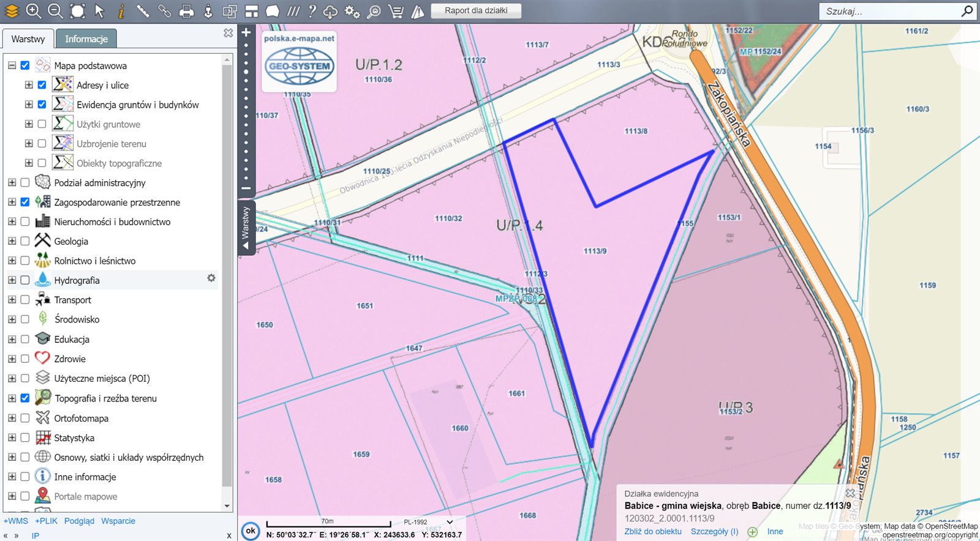This screenshot has height=541, width=980.
Task: Click the zoom out magnifier tool
Action: pos(55,11)
